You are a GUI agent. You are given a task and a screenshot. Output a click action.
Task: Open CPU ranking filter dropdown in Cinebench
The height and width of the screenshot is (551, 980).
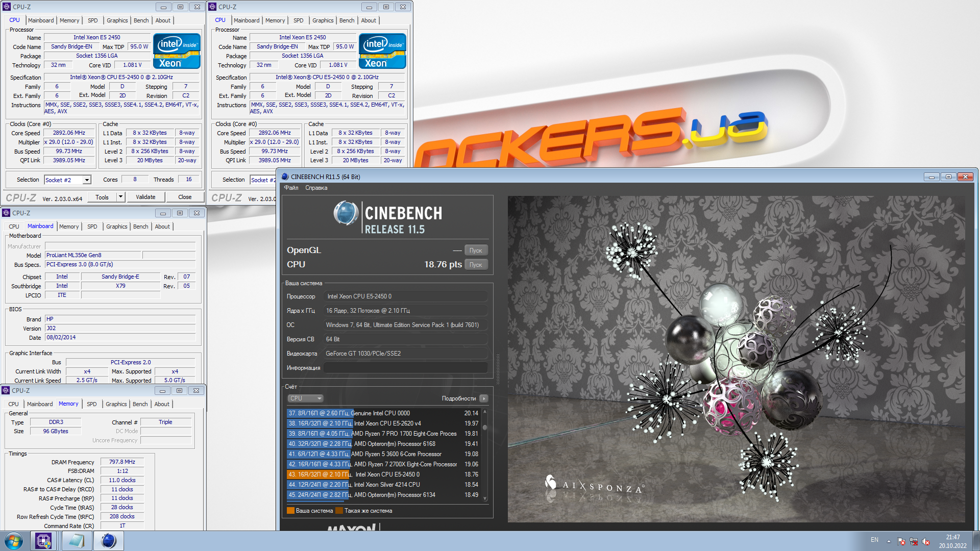click(x=305, y=398)
